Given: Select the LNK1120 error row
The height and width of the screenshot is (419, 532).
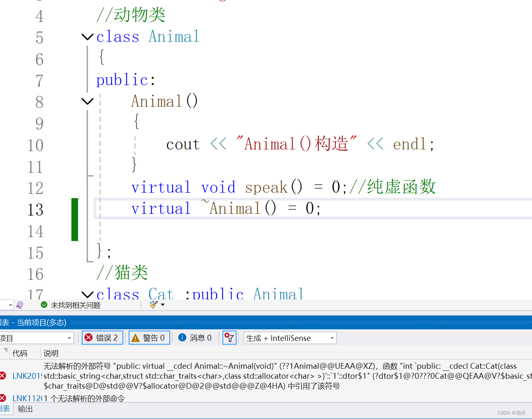Looking at the screenshot, I should click(266, 398).
